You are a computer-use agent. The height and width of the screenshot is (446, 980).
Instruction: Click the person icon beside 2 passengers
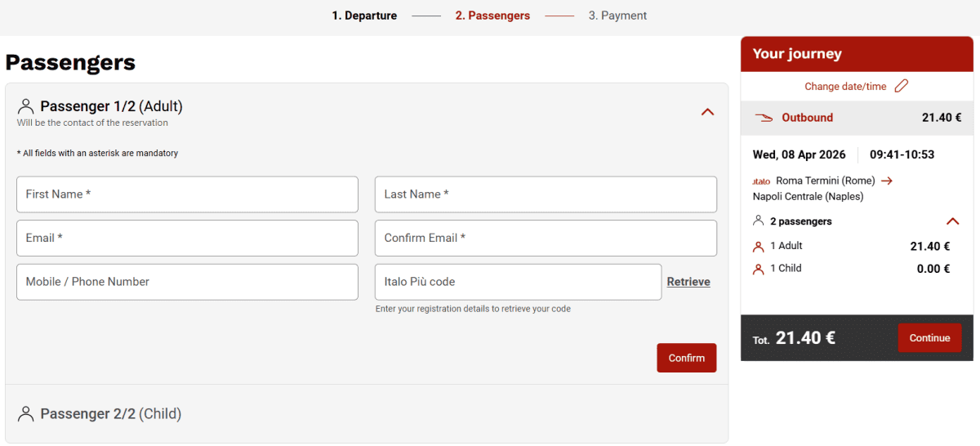click(759, 221)
